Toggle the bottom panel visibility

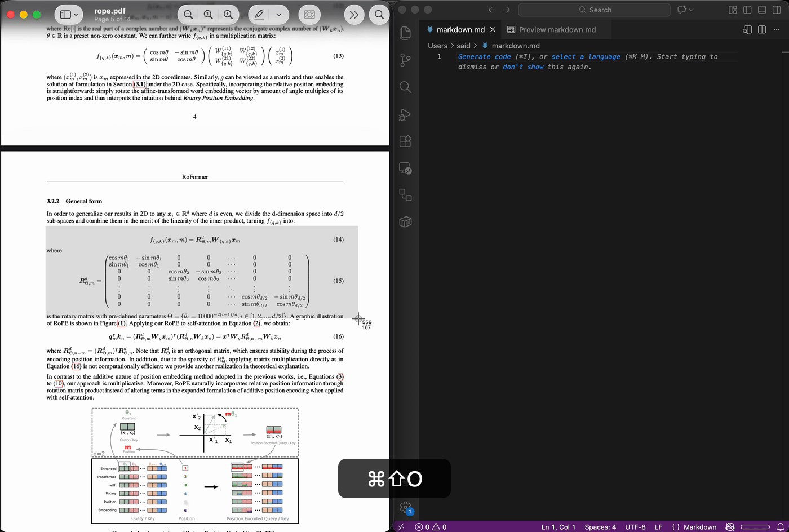pyautogui.click(x=762, y=10)
